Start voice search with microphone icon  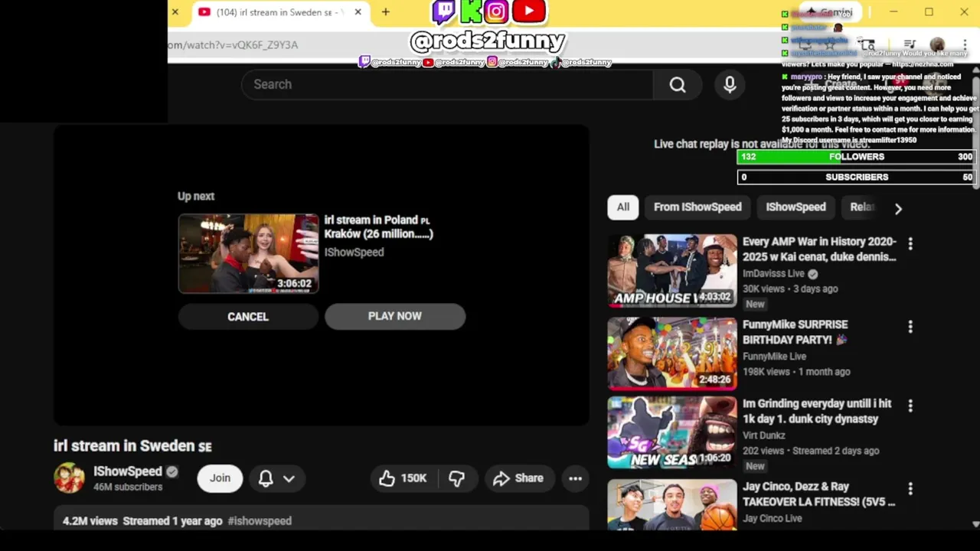[730, 84]
